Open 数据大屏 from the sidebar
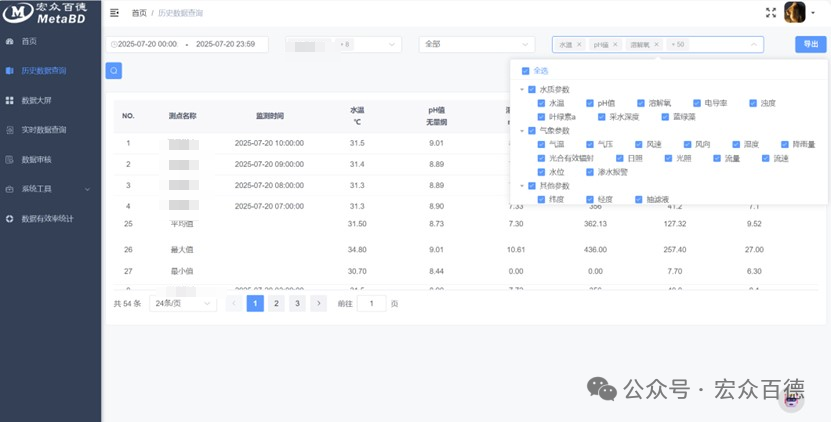This screenshot has height=422, width=831. click(37, 100)
